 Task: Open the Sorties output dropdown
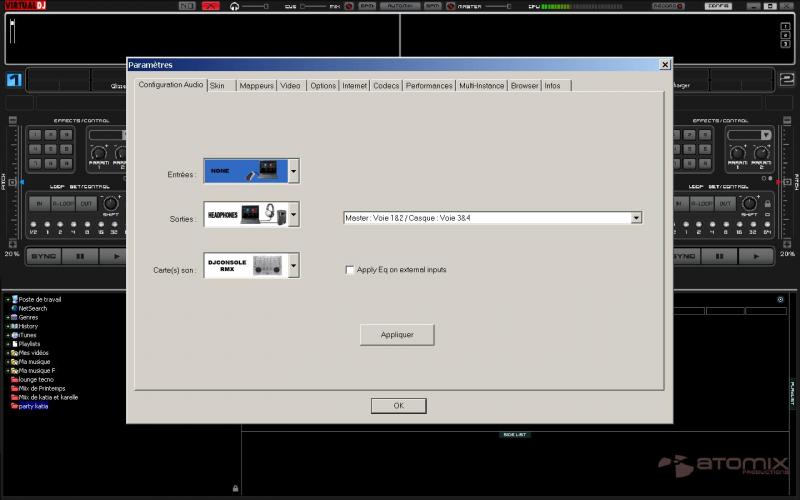(294, 215)
